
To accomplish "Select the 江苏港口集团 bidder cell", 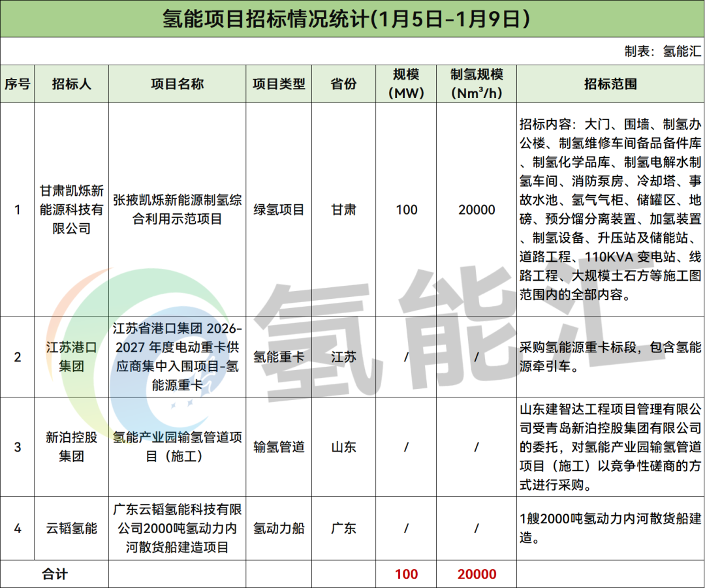I will point(72,357).
